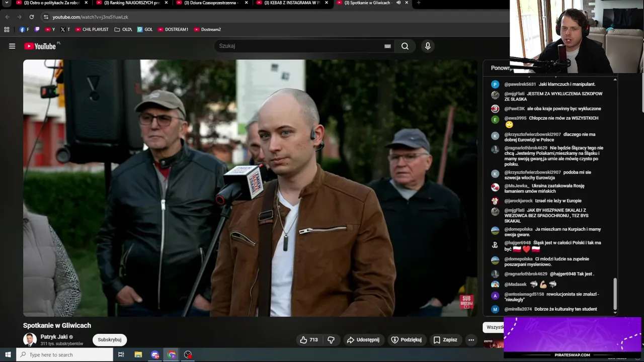Open the Patryk Jaki channel name link
This screenshot has height=362, width=644.
coord(54,337)
